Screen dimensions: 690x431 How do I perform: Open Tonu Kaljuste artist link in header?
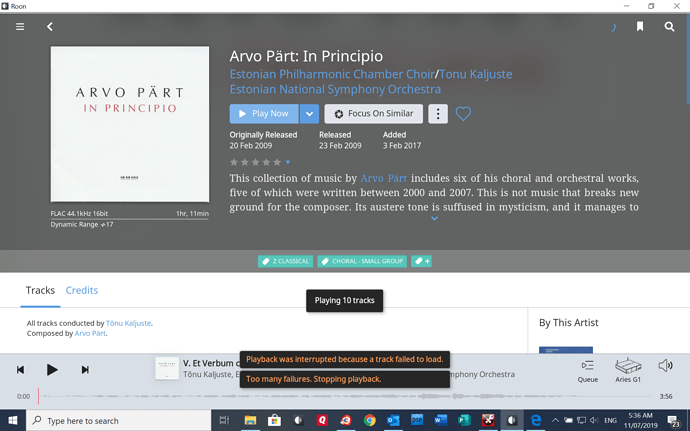pos(476,74)
